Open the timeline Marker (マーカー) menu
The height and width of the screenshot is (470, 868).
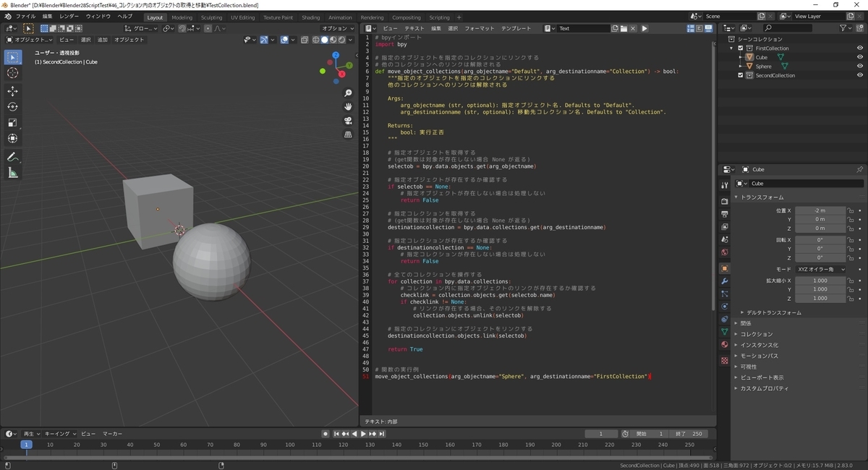point(112,433)
